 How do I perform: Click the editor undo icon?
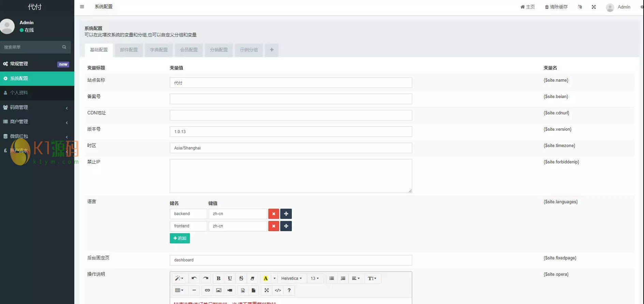coord(194,278)
